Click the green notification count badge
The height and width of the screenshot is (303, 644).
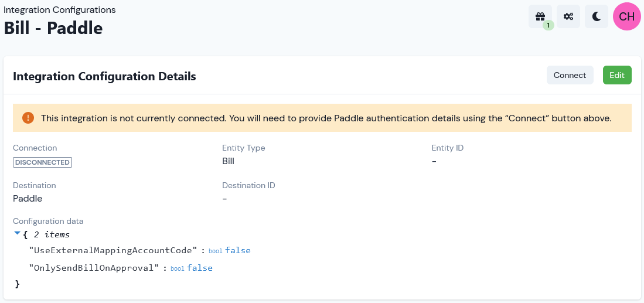(548, 25)
